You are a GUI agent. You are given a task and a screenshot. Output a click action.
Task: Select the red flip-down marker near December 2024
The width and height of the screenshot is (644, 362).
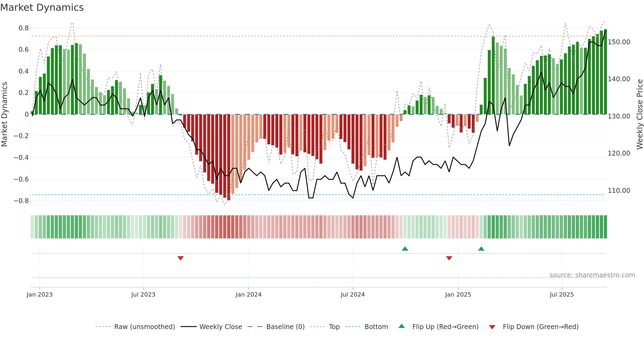pyautogui.click(x=449, y=258)
